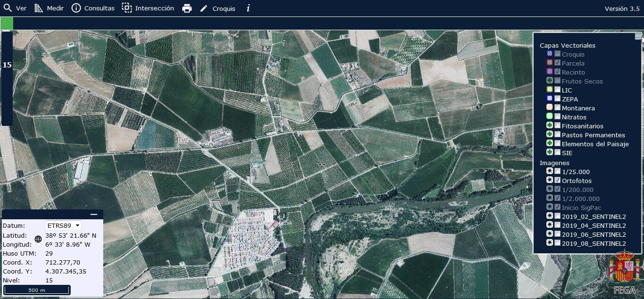The width and height of the screenshot is (644, 299).
Task: Activate the Medir ruler tool
Action: coord(39,8)
